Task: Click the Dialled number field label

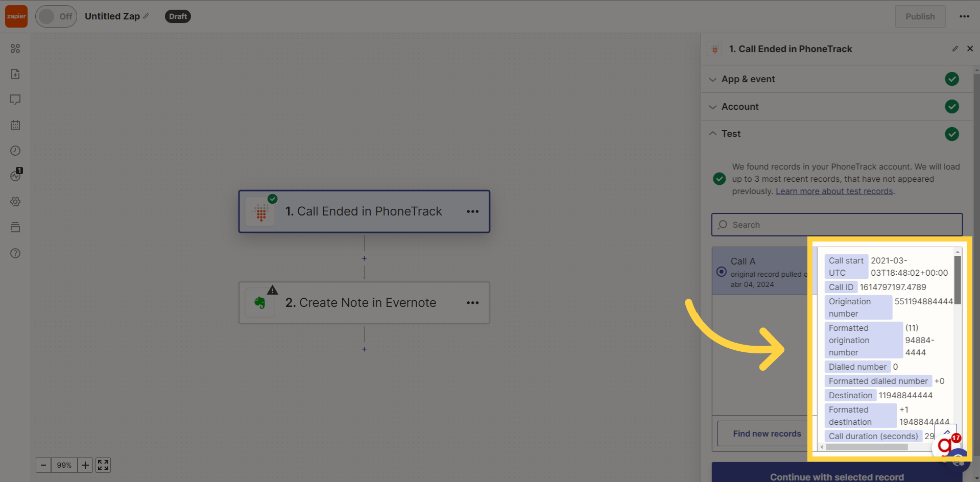Action: click(857, 367)
